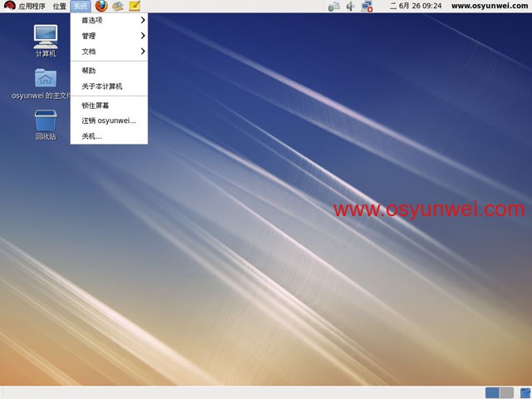Click the www.osyunwei.com user menu
This screenshot has width=532, height=399.
[x=490, y=6]
